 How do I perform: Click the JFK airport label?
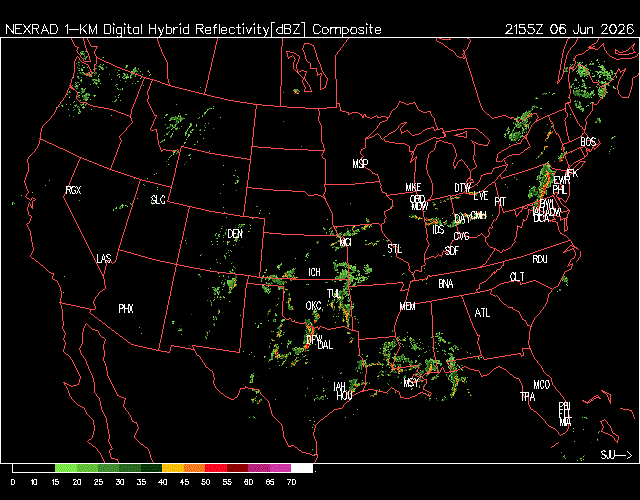coord(573,173)
